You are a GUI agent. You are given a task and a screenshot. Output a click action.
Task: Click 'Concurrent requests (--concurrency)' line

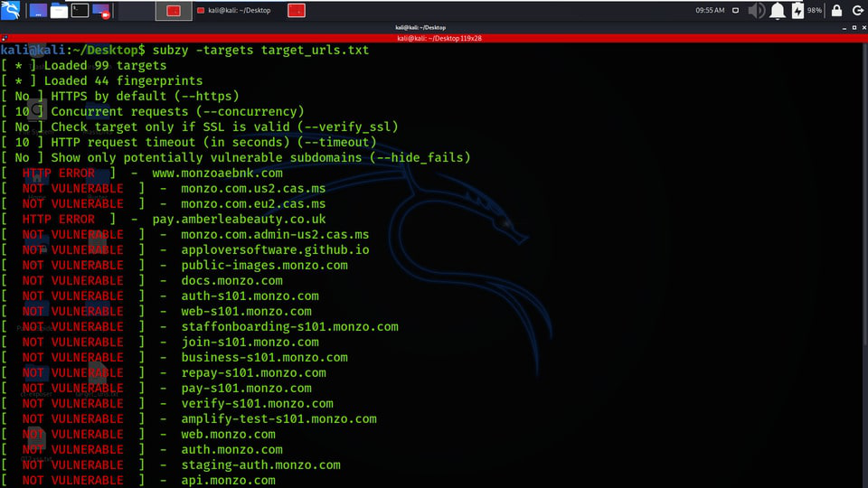coord(178,112)
